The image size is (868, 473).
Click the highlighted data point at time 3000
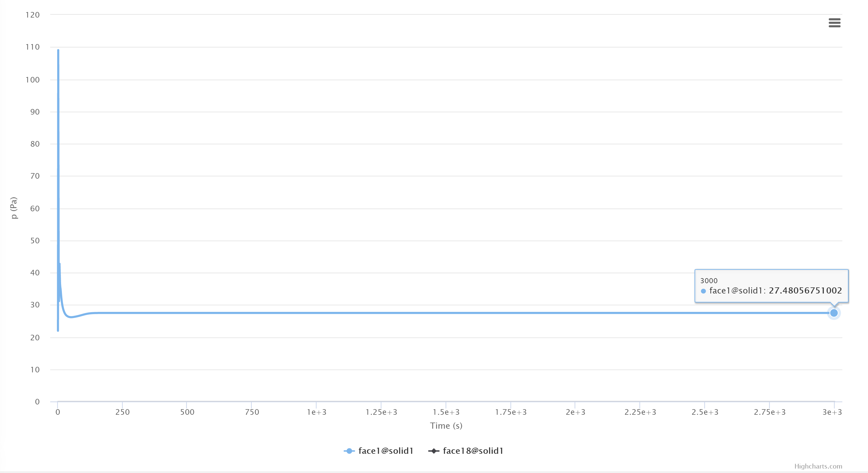(834, 313)
